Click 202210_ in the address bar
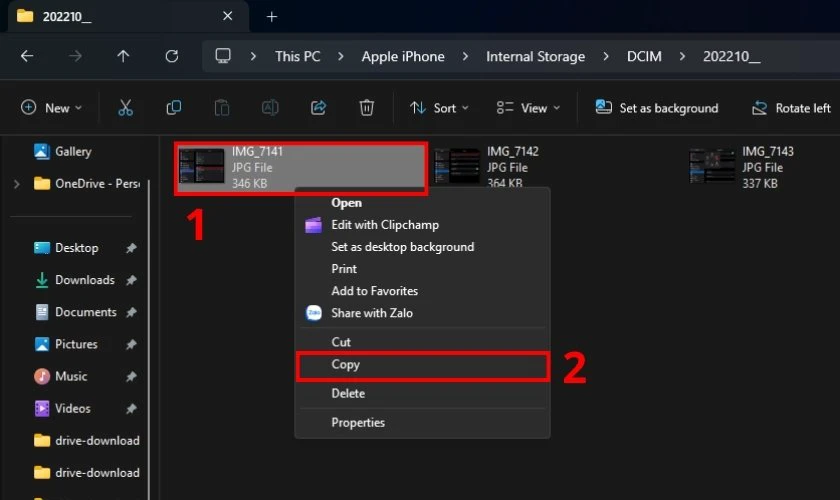840x500 pixels. point(731,56)
